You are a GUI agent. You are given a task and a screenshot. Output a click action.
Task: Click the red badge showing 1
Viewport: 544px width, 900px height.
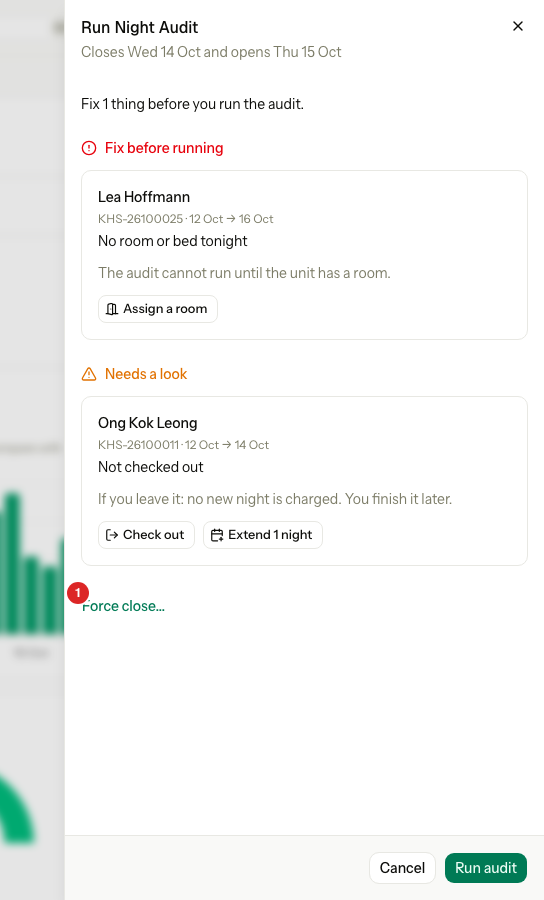pyautogui.click(x=78, y=593)
